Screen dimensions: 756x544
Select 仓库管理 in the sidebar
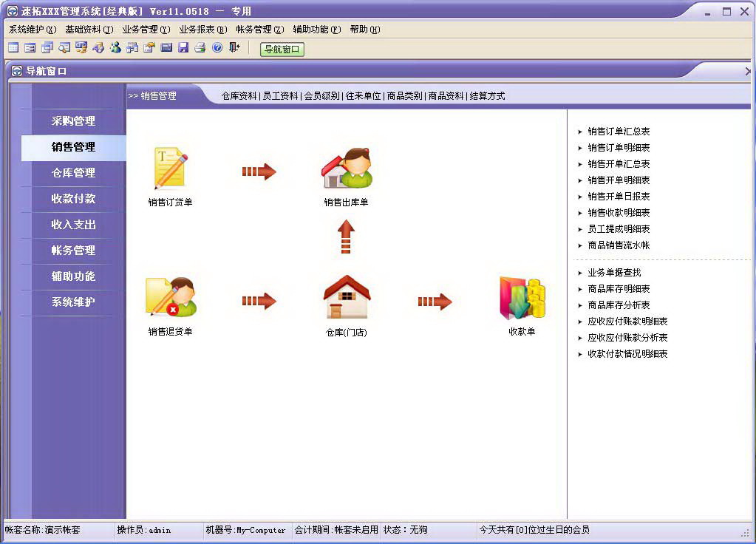[73, 173]
